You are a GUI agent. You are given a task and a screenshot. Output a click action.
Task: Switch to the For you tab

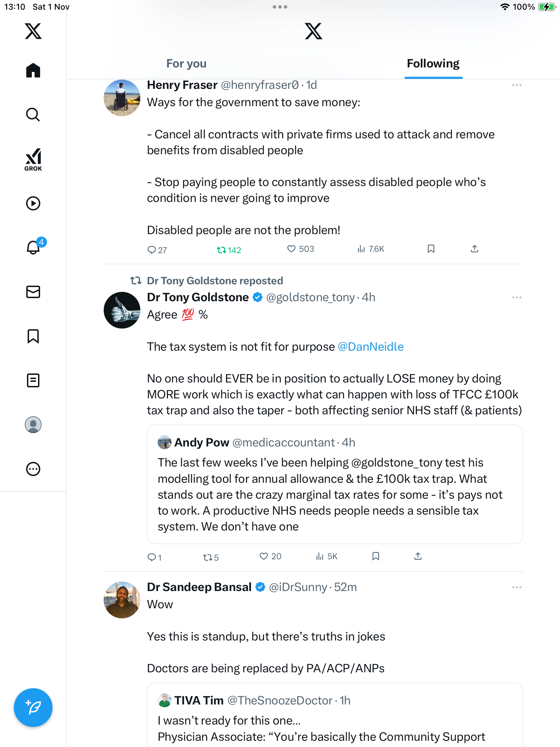coord(186,64)
